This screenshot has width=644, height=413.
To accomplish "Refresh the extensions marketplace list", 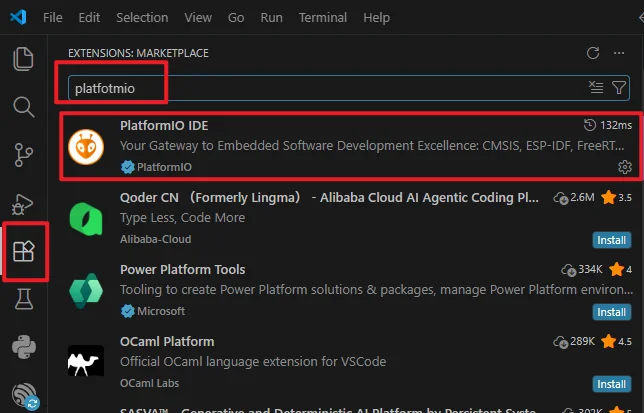I will 593,53.
